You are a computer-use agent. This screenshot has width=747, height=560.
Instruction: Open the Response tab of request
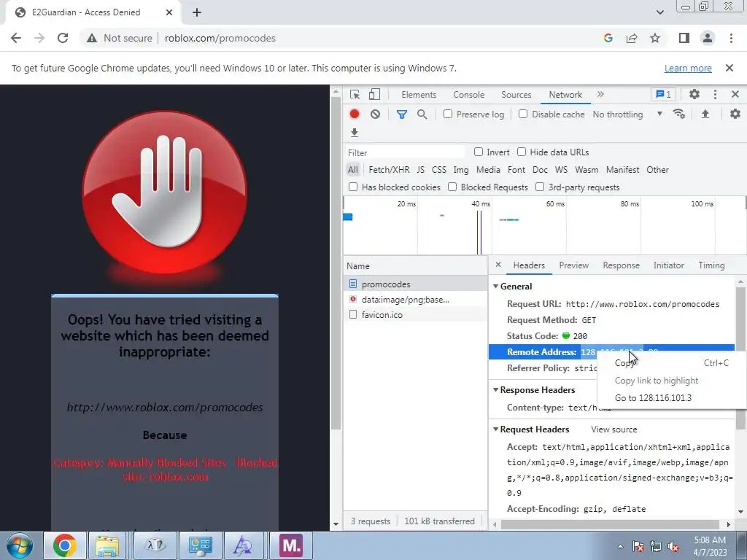point(621,265)
